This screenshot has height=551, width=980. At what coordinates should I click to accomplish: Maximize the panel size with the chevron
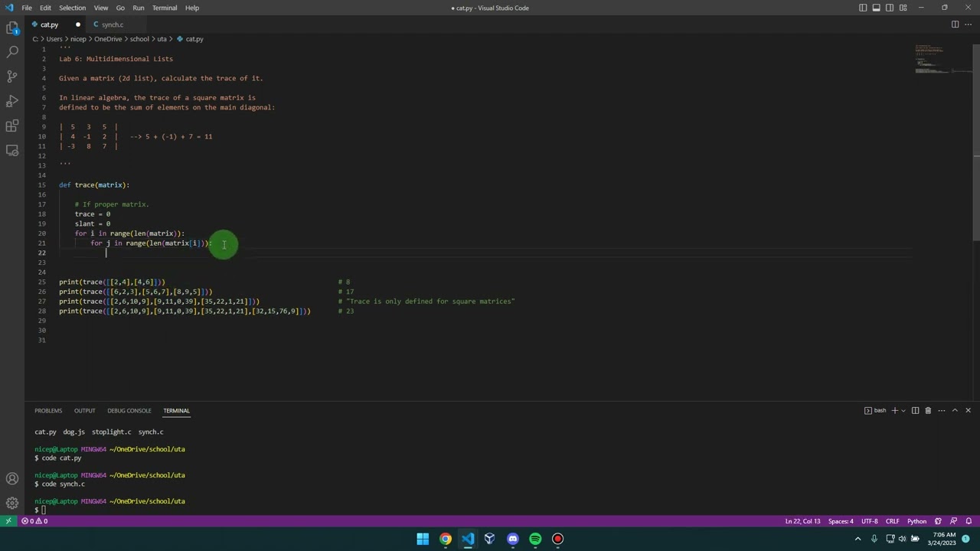pos(955,411)
